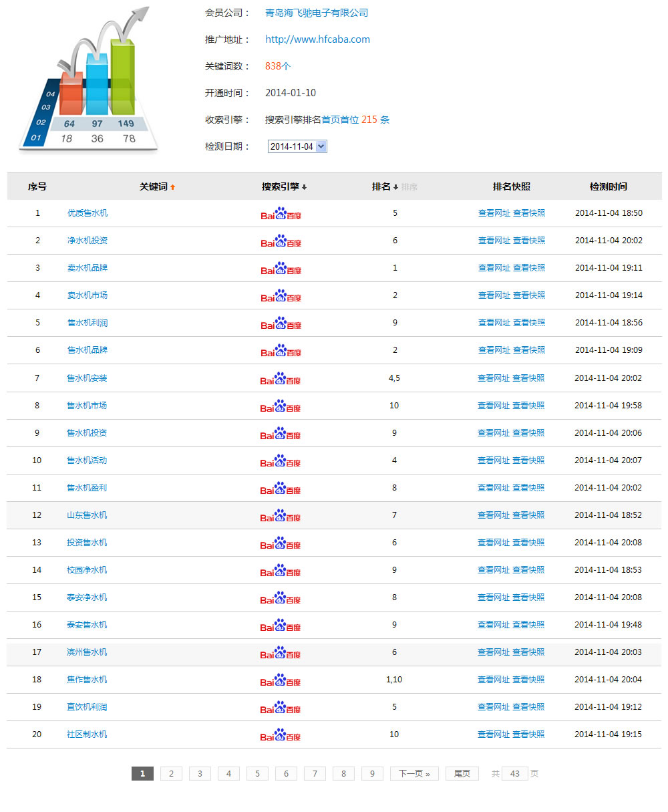The width and height of the screenshot is (668, 812).
Task: Click the Baidu logo for 卖水机品牌
Action: (x=281, y=269)
